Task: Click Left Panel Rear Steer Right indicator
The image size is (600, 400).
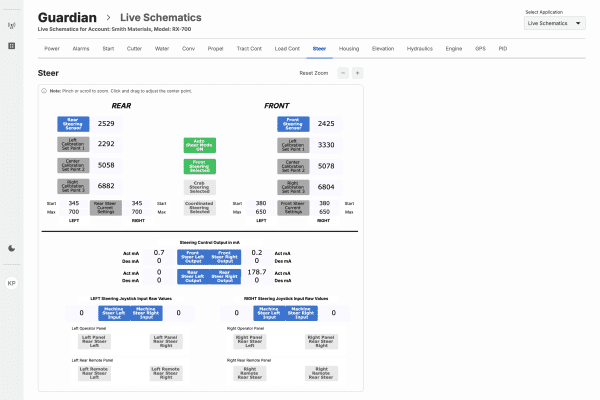Action: click(x=166, y=341)
